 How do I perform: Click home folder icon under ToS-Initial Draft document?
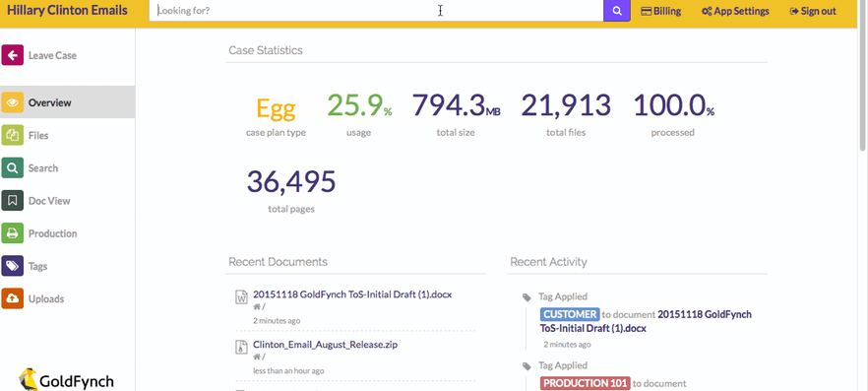(257, 307)
